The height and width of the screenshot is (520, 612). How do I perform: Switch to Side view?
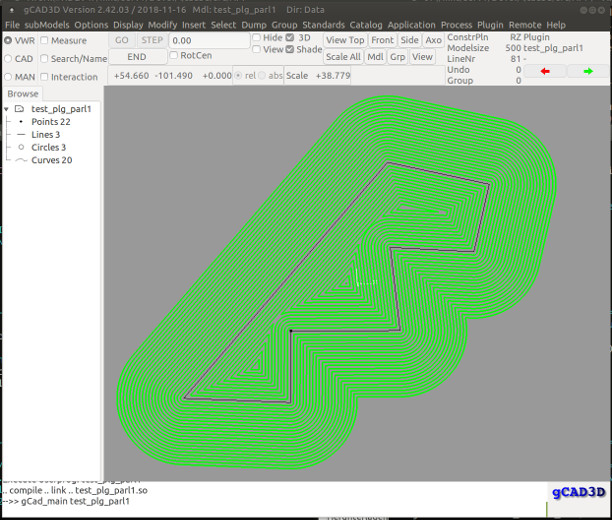pos(409,40)
